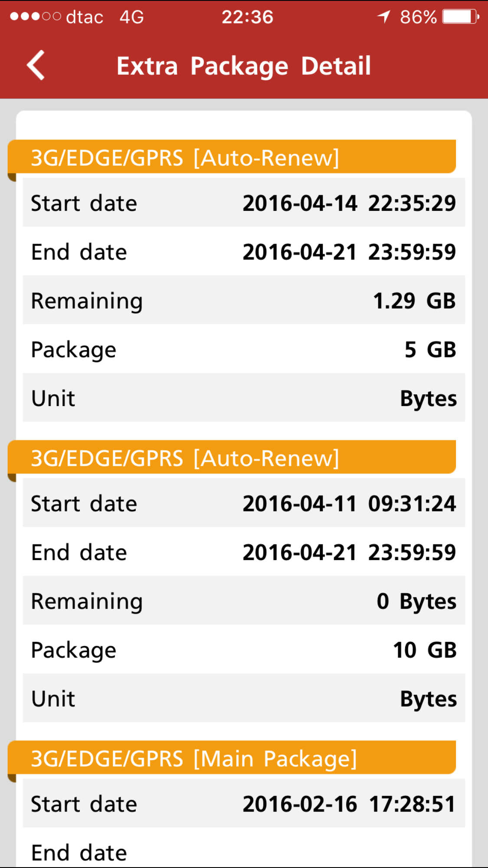Tap start date 2016-04-14 22:35:29 row
488x868 pixels.
[x=244, y=203]
